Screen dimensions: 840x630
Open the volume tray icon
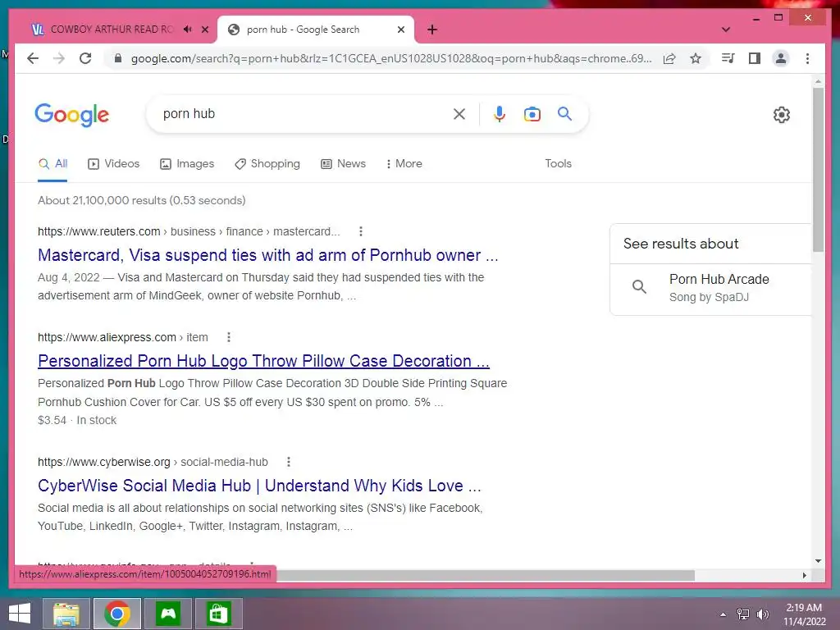pos(762,614)
